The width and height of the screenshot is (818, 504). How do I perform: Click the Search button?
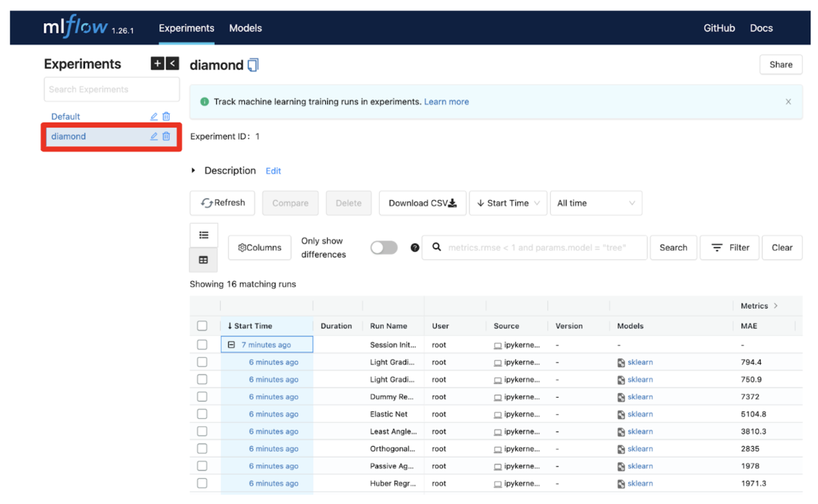click(673, 248)
